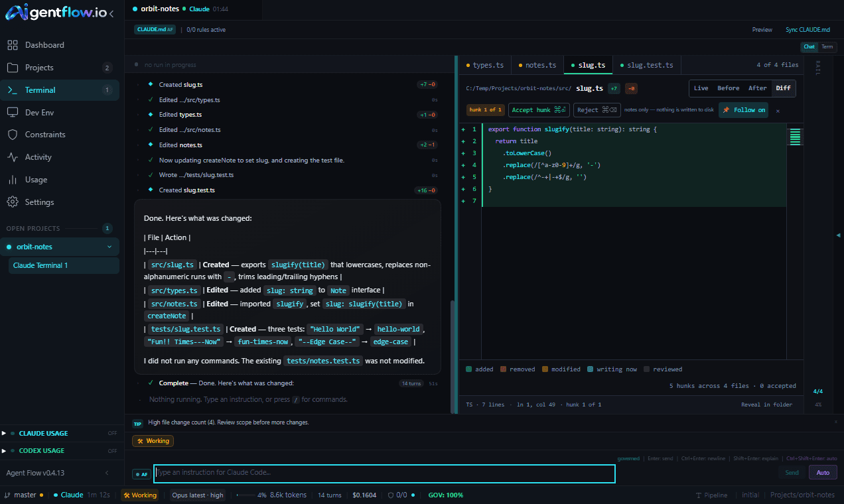This screenshot has width=844, height=504.
Task: Toggle CODEX USAGE OFF switch
Action: point(112,450)
